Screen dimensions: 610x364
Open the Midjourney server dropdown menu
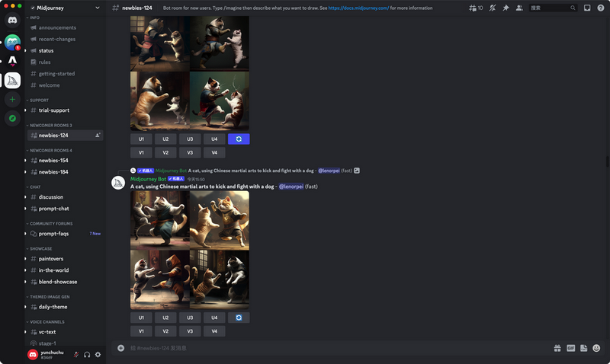[64, 8]
